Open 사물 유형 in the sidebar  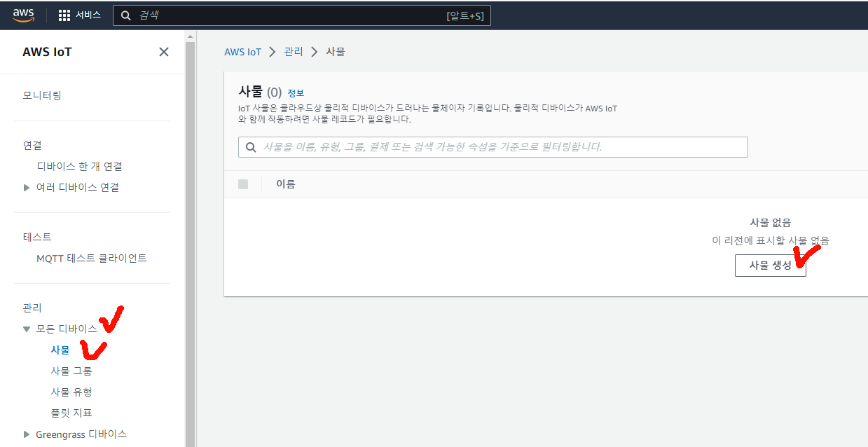click(71, 392)
